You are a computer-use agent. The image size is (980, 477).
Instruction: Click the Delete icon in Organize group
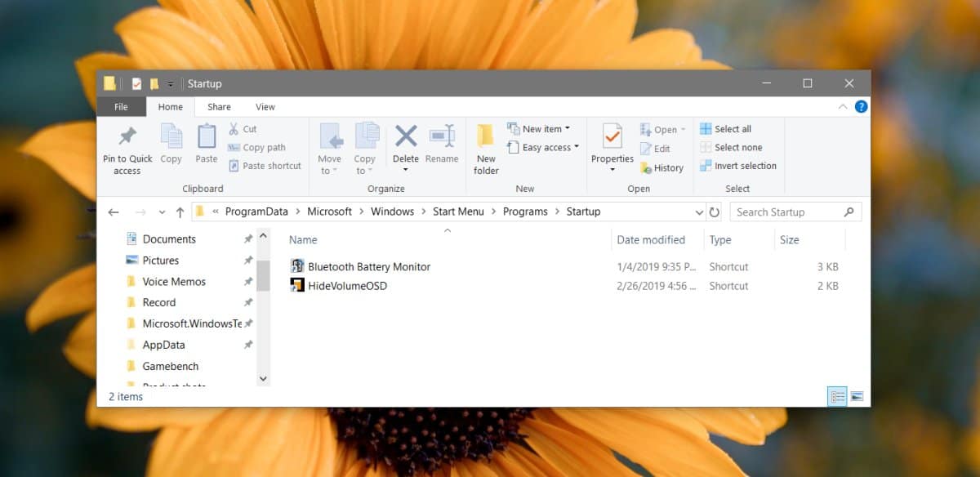coord(406,136)
